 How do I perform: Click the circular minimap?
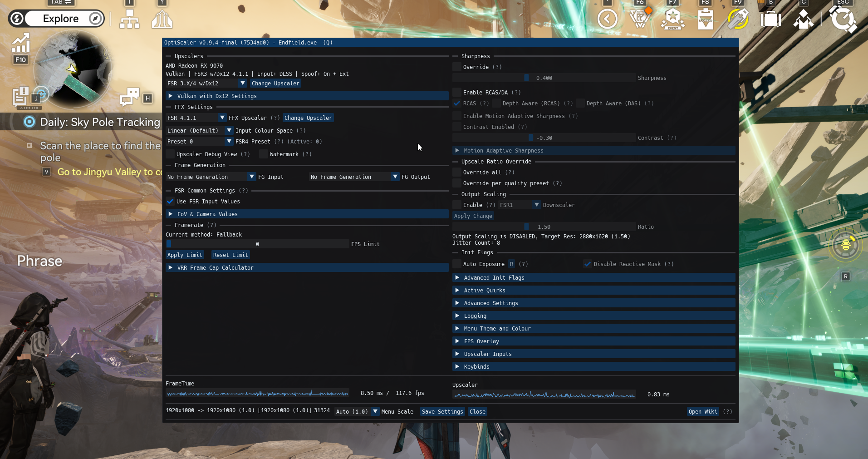pos(73,69)
